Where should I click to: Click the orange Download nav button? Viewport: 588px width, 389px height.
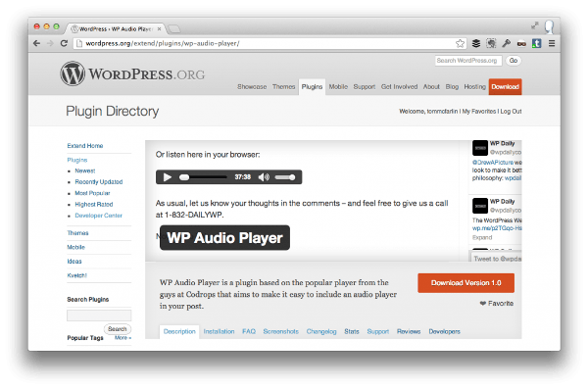(x=505, y=87)
